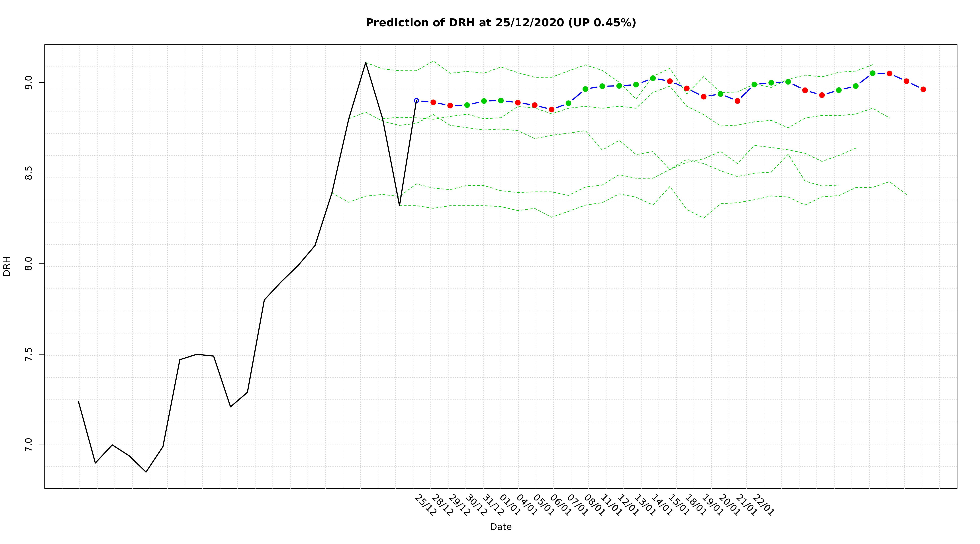The width and height of the screenshot is (980, 544).
Task: Click the 9.0 y-axis tick label
Action: click(28, 83)
